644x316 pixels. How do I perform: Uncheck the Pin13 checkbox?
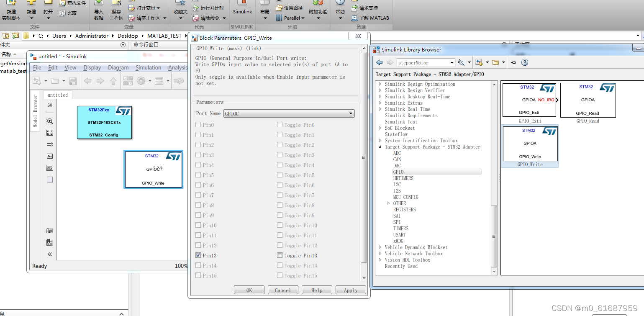click(198, 255)
